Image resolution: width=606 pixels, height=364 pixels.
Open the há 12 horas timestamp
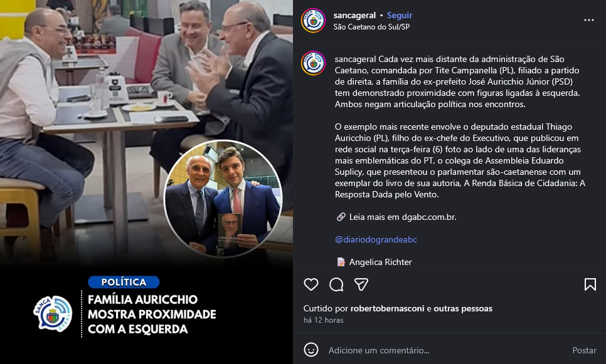[x=324, y=320]
